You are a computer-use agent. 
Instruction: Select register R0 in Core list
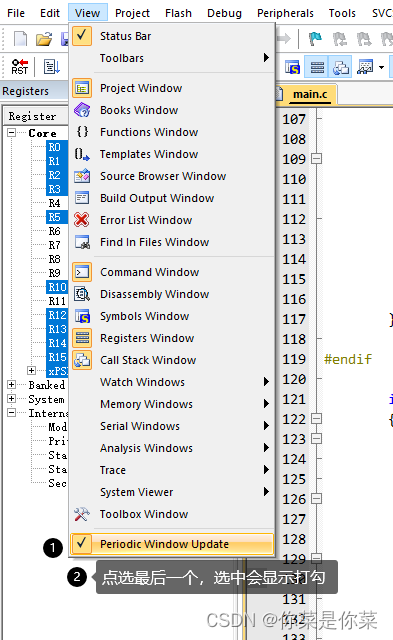point(54,147)
